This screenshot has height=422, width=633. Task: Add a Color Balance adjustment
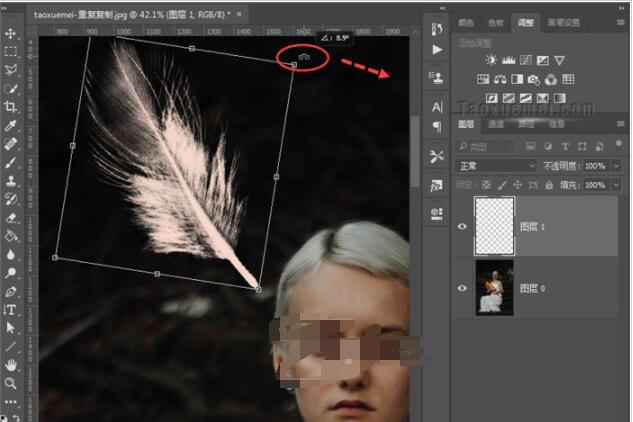[500, 79]
